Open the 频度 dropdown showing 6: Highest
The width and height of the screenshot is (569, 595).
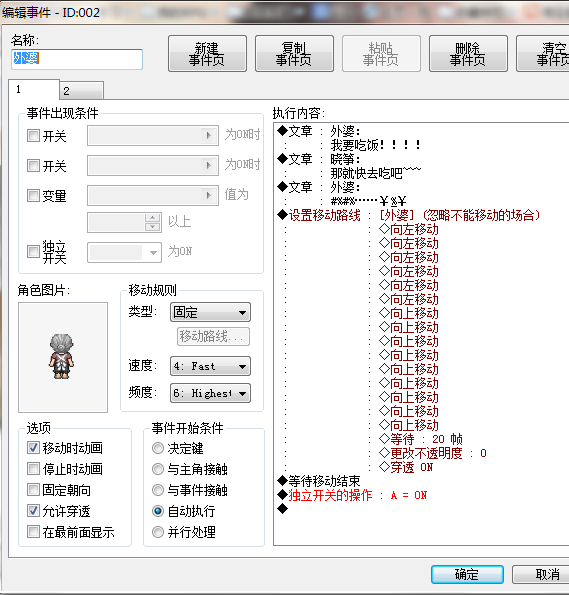(210, 393)
